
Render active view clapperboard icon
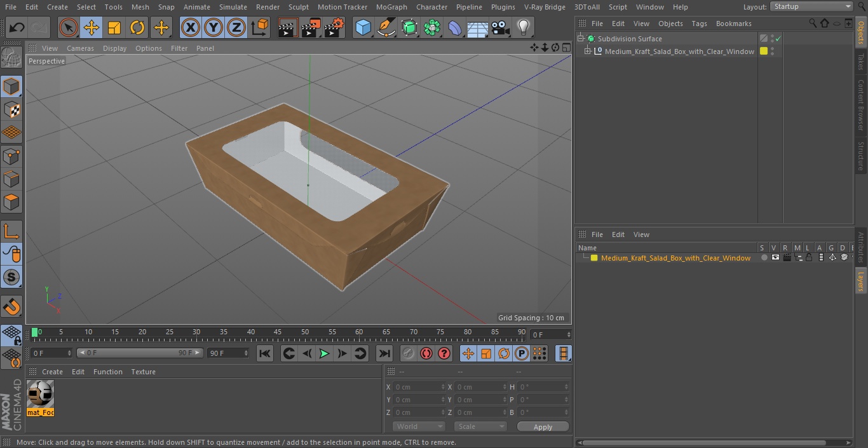point(288,27)
